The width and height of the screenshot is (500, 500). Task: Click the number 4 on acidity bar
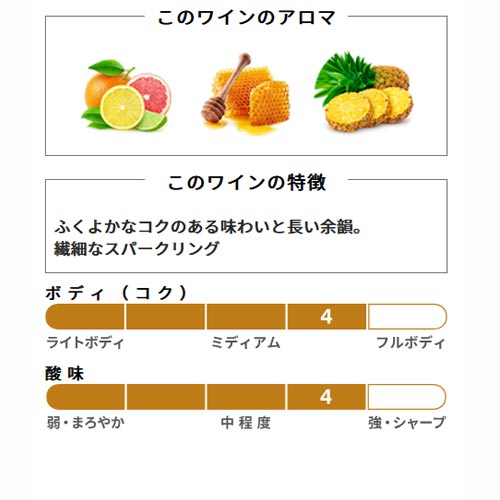coord(326,397)
